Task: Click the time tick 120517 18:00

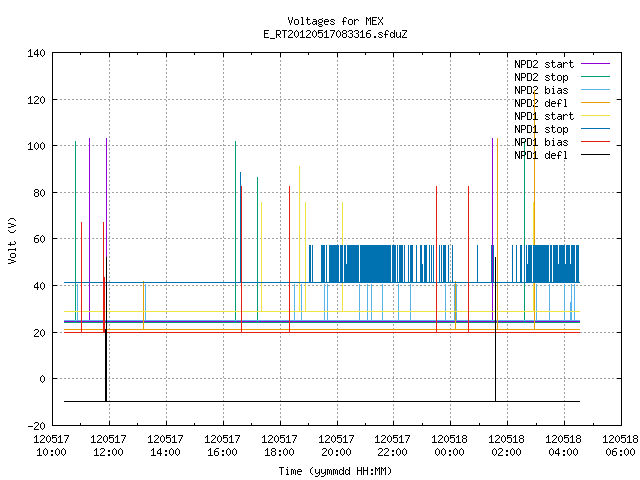Action: tap(279, 446)
